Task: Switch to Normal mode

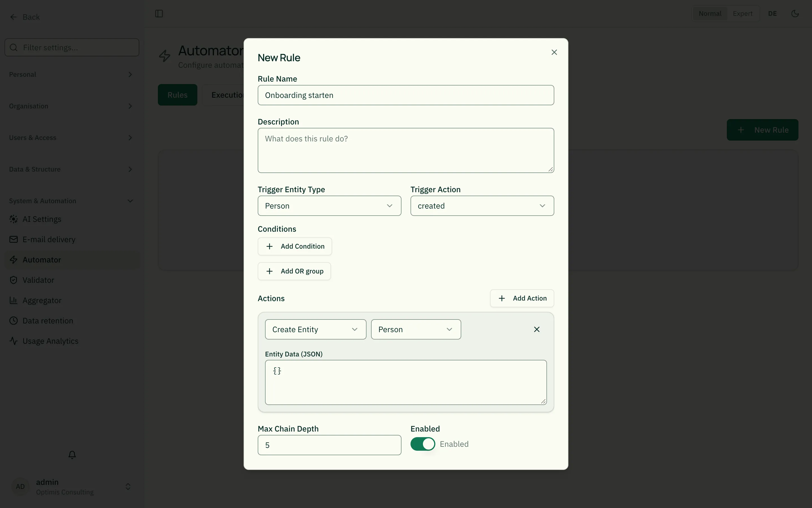Action: tap(710, 14)
